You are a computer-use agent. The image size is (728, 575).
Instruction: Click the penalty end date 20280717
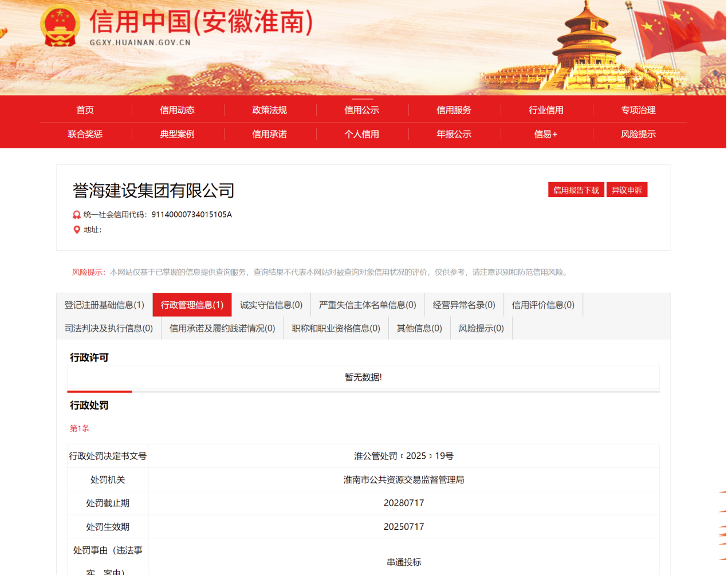click(x=404, y=503)
